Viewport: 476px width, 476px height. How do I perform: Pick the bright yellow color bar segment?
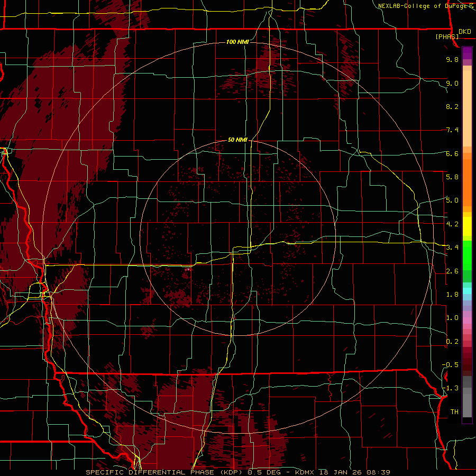pos(467,226)
